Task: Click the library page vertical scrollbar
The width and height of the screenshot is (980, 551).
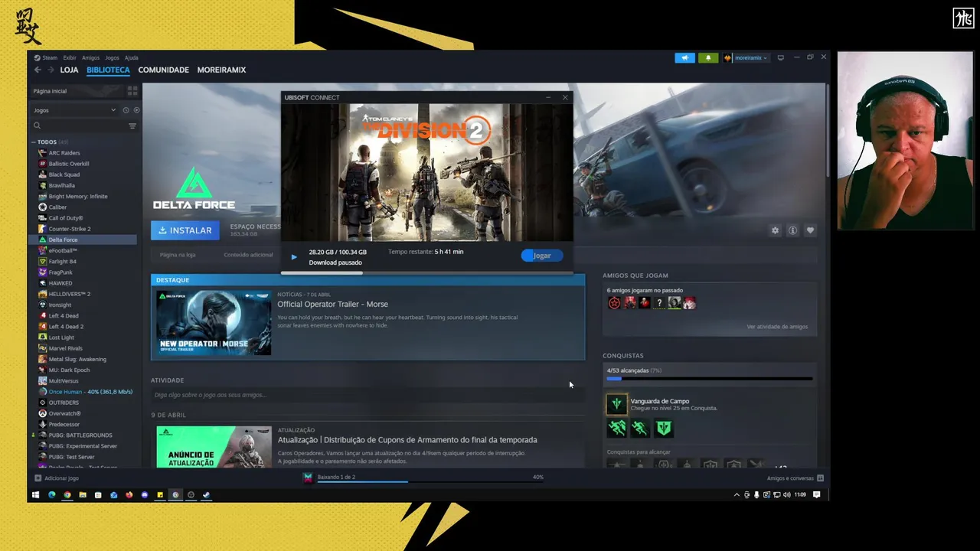Action: coord(826,130)
